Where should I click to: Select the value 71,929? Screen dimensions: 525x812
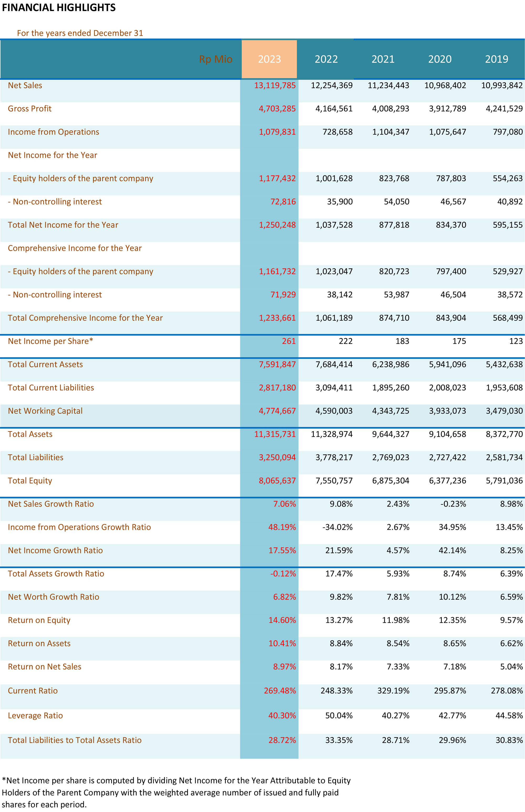(x=283, y=294)
